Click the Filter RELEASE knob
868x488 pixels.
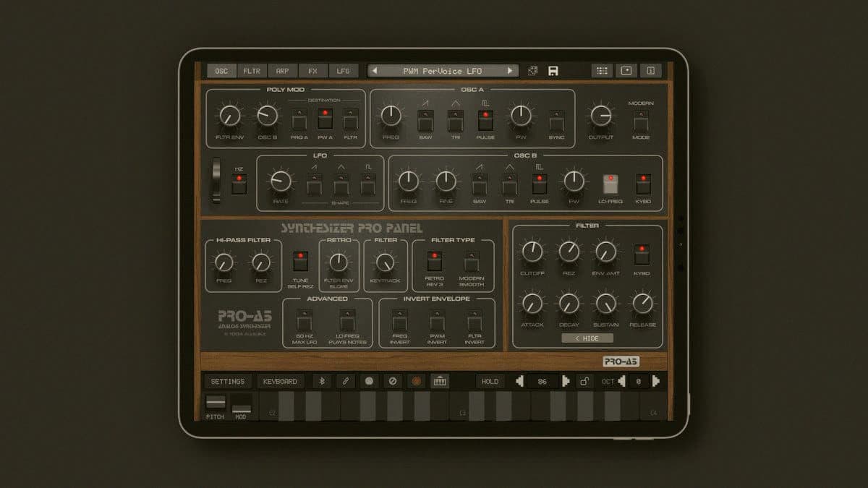642,304
